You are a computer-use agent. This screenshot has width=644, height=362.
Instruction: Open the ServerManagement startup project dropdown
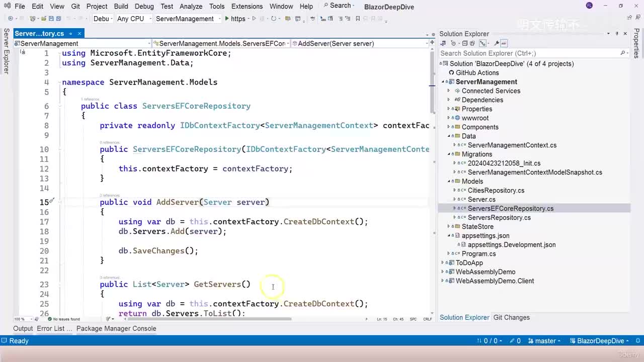[x=188, y=19]
